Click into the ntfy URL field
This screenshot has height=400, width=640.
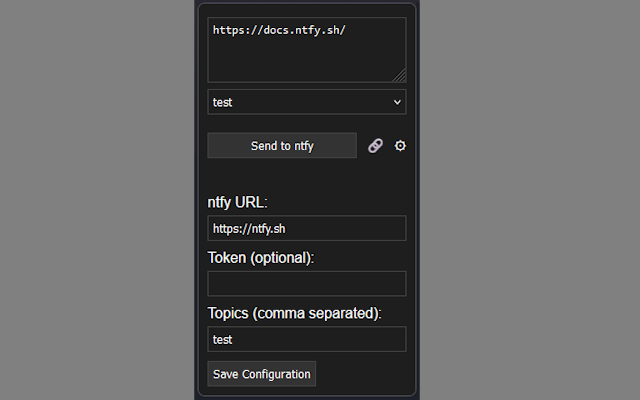click(x=306, y=228)
